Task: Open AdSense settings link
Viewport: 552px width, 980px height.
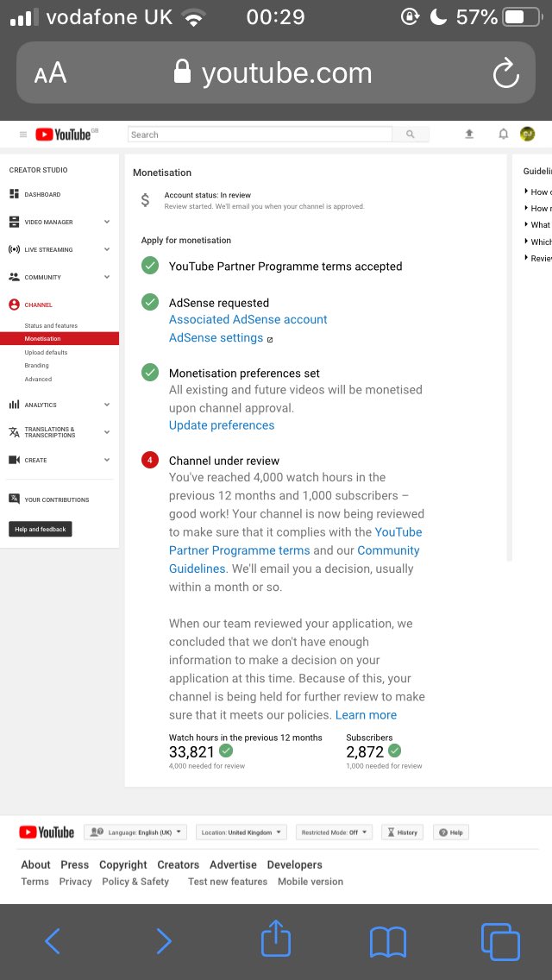Action: coord(216,337)
